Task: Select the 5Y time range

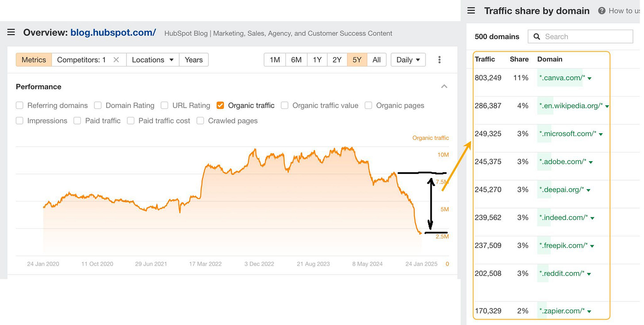Action: pyautogui.click(x=357, y=60)
